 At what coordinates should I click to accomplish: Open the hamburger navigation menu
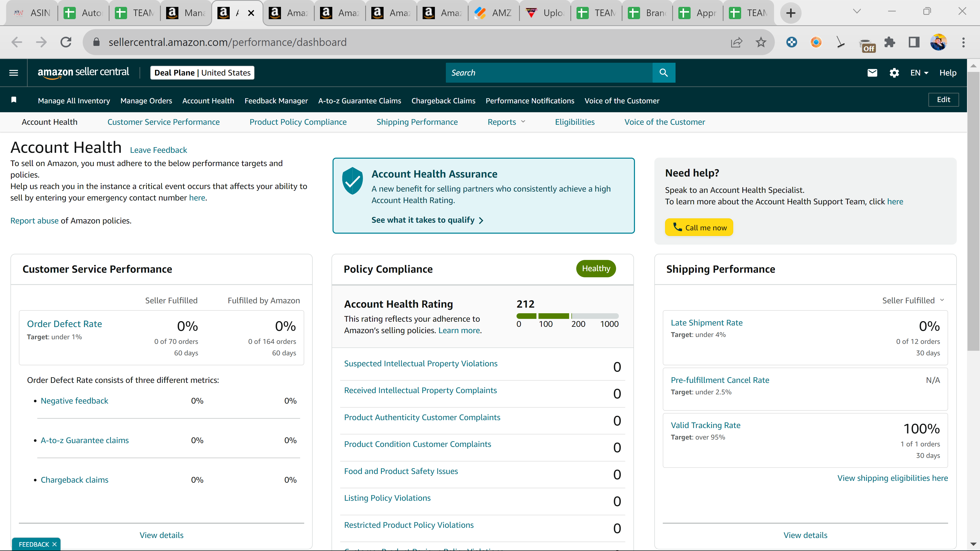(14, 73)
